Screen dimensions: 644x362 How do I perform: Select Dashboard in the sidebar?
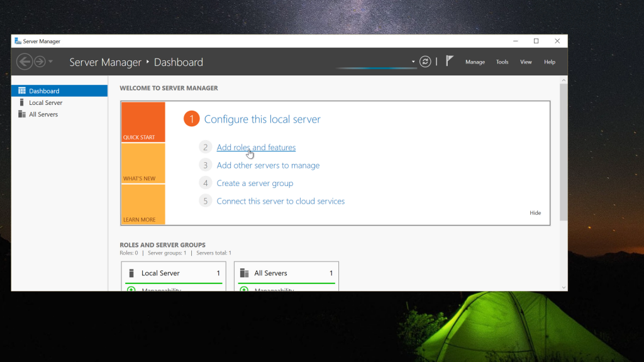click(x=60, y=90)
